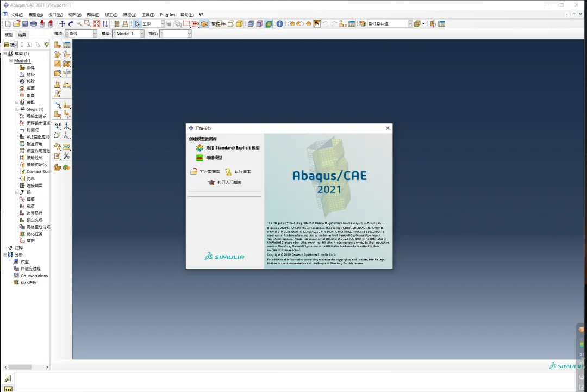Screen dimensions: 587x392
Task: Open the 部件默认值 color-code dropdown
Action: pos(410,24)
